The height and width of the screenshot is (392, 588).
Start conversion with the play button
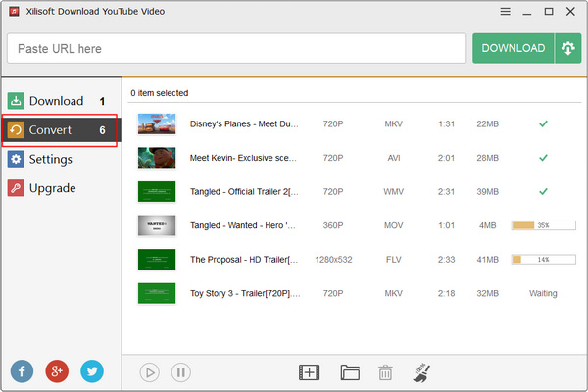[x=150, y=372]
